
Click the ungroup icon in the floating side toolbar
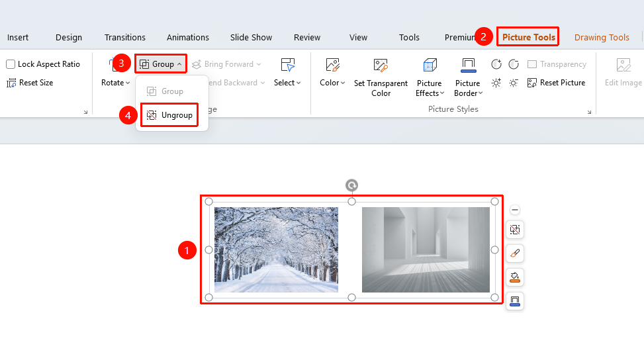click(x=515, y=229)
